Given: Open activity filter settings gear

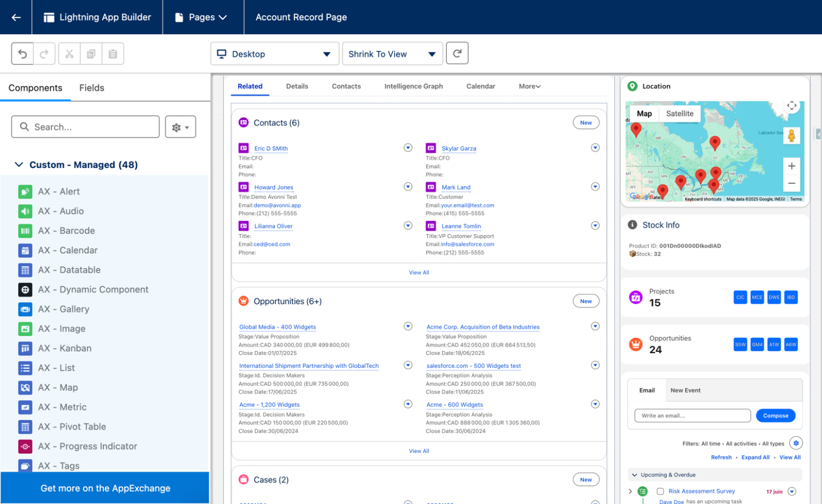Looking at the screenshot, I should (x=795, y=443).
